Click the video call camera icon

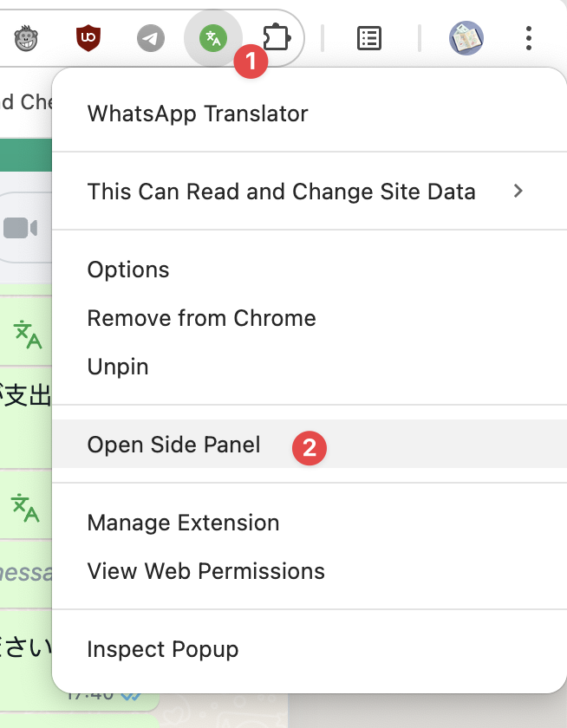pyautogui.click(x=21, y=228)
